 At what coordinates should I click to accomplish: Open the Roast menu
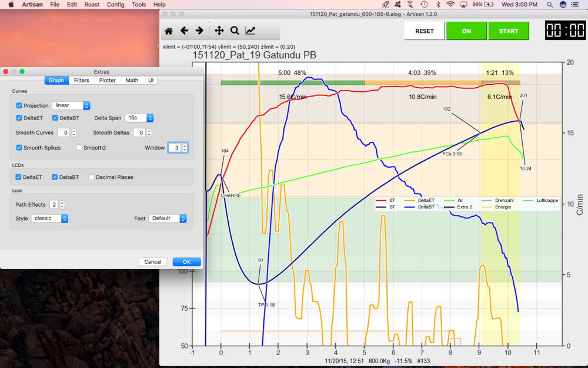pyautogui.click(x=92, y=5)
